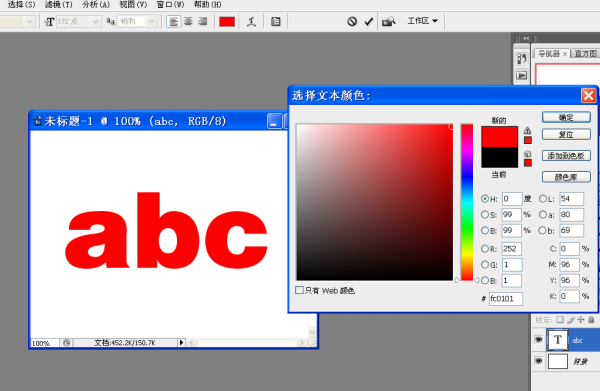Click the red text color swatch in options bar
The image size is (600, 391).
[227, 21]
